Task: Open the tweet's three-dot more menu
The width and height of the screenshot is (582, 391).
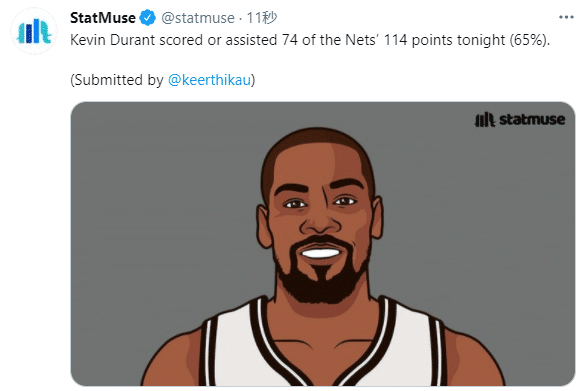Action: pos(566,17)
